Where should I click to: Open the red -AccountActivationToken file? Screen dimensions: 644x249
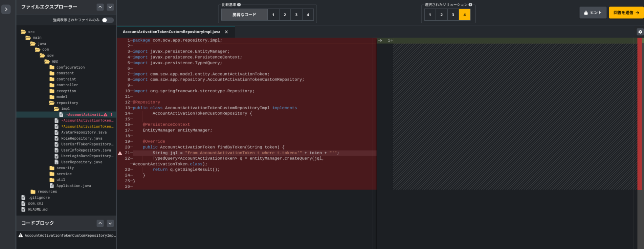click(x=85, y=121)
